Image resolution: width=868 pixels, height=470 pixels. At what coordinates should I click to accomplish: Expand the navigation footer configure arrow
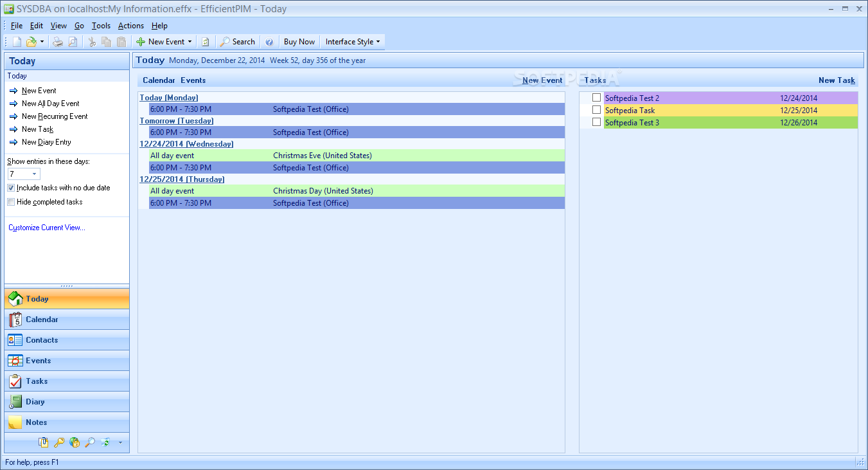(120, 442)
